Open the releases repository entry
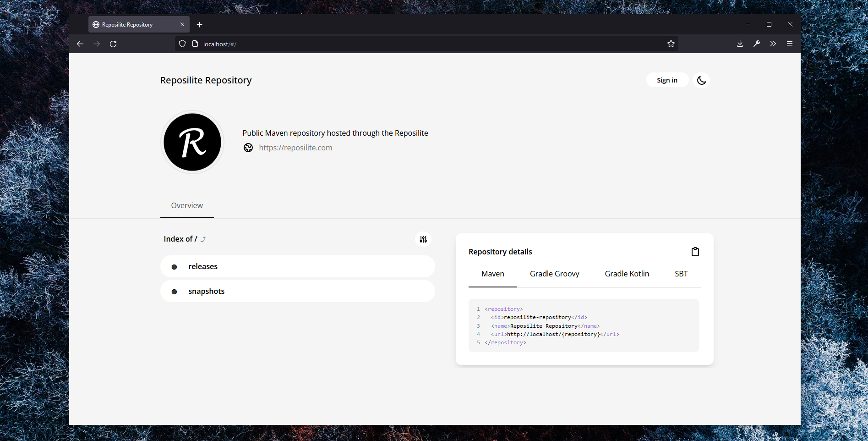 pos(203,266)
